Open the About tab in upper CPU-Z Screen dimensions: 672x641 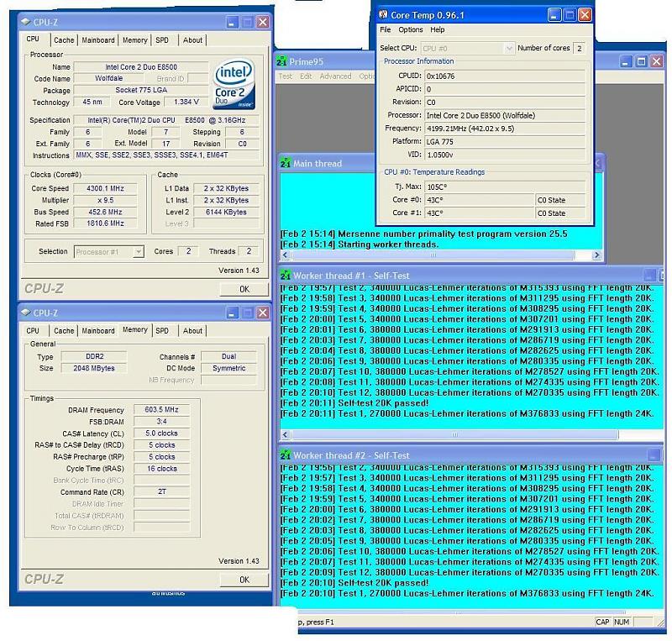[x=192, y=39]
